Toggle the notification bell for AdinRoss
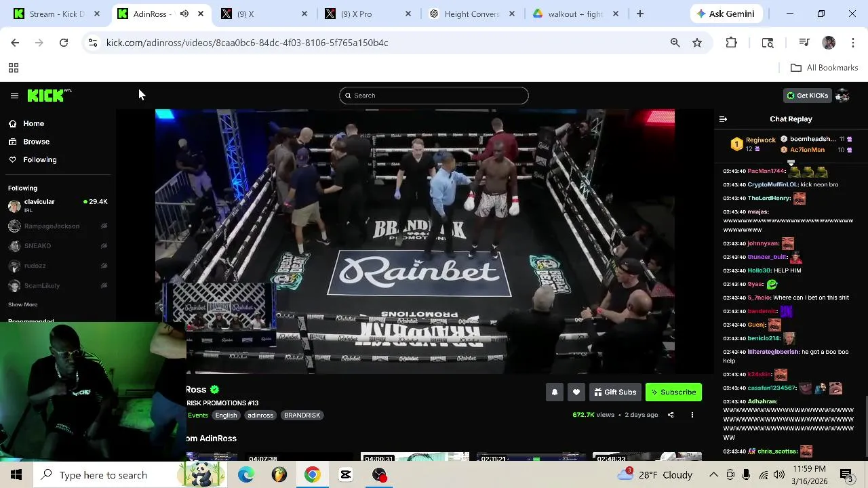This screenshot has height=488, width=868. [x=555, y=392]
